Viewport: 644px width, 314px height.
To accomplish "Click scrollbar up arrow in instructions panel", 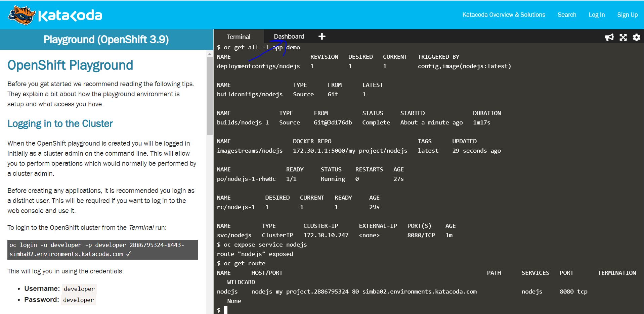I will click(210, 54).
